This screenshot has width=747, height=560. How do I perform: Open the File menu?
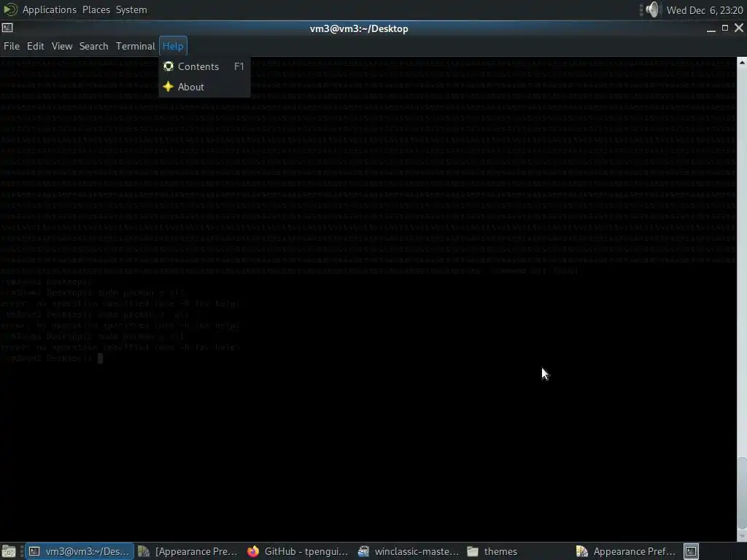click(12, 46)
